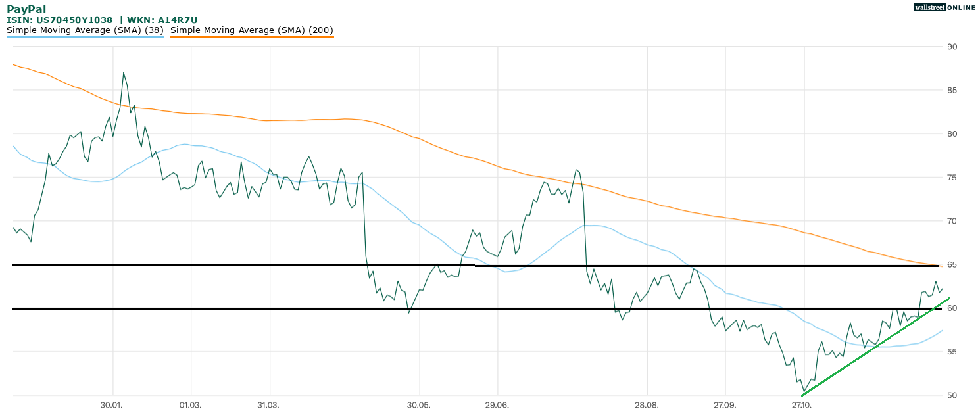Viewport: 980px width, 409px height.
Task: Click the 30.05. date label
Action: tap(419, 405)
